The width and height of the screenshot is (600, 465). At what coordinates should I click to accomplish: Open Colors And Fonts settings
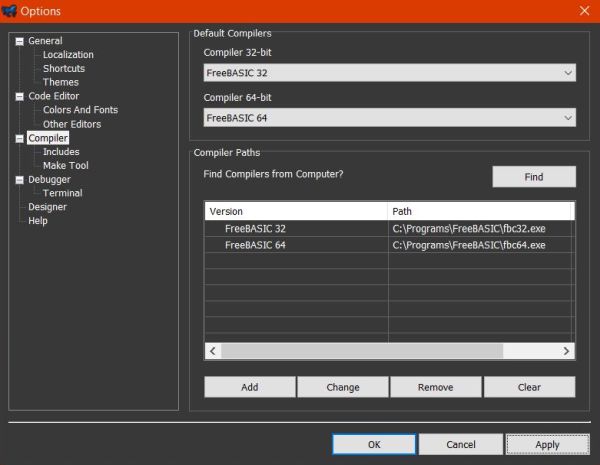click(x=80, y=110)
